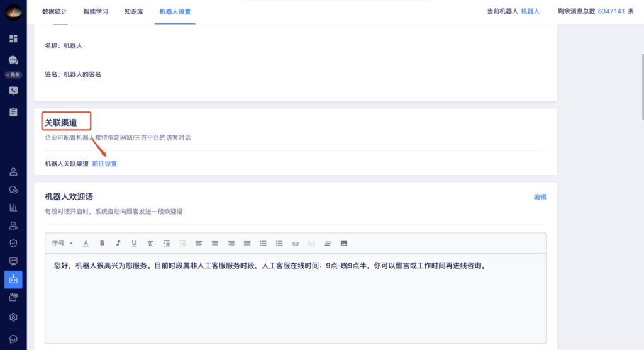
Task: Switch to the 数据统计 tab
Action: (x=54, y=11)
